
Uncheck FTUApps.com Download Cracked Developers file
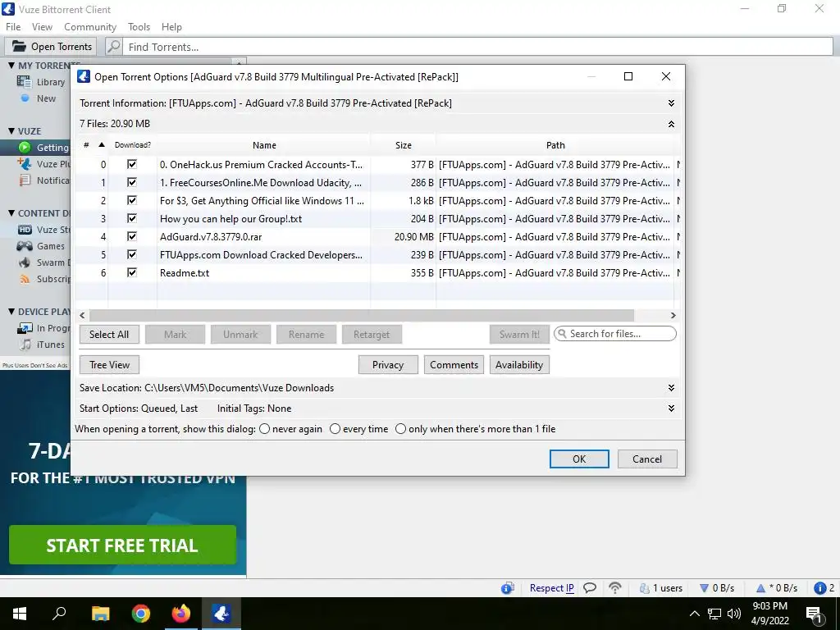[132, 254]
